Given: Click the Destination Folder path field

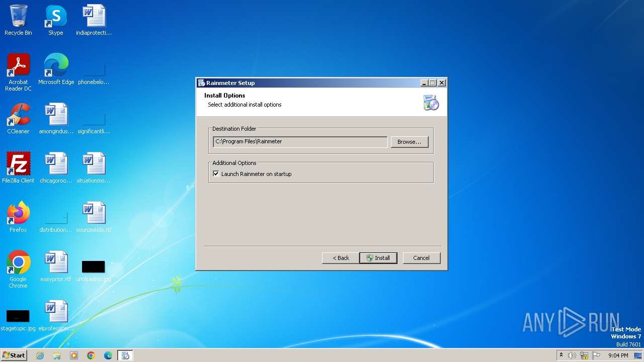Looking at the screenshot, I should [x=300, y=142].
